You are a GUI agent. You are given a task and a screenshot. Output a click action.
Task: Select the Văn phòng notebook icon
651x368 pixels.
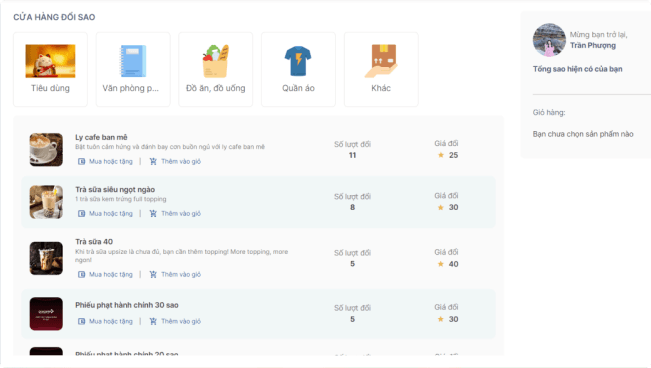[133, 61]
